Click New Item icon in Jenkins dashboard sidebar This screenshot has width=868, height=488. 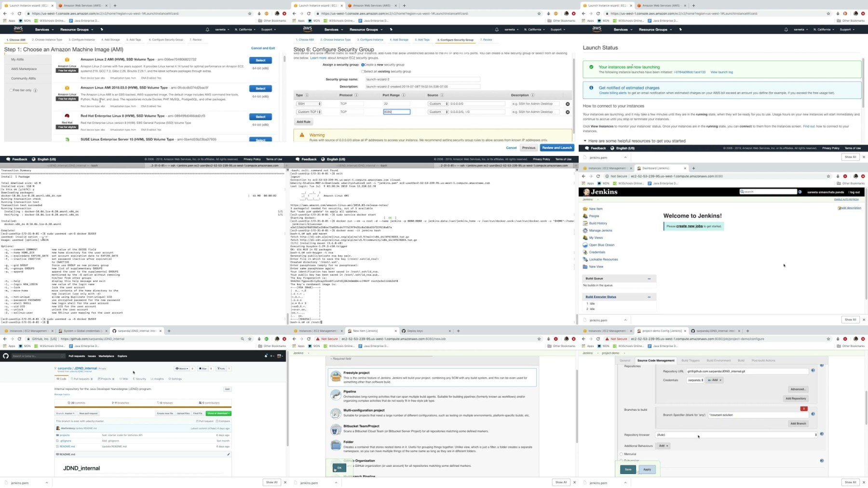(x=585, y=209)
